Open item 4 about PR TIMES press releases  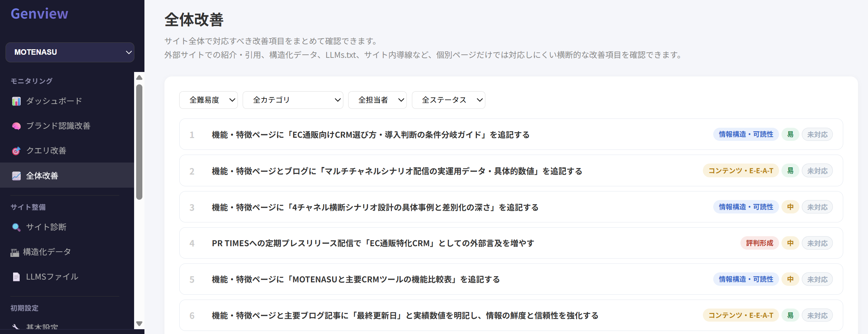[x=511, y=243]
